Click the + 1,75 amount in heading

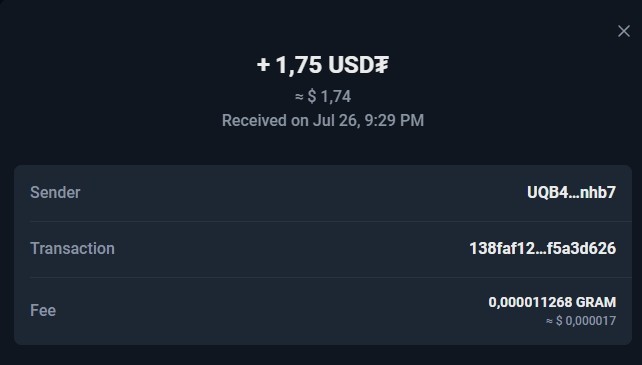point(289,65)
